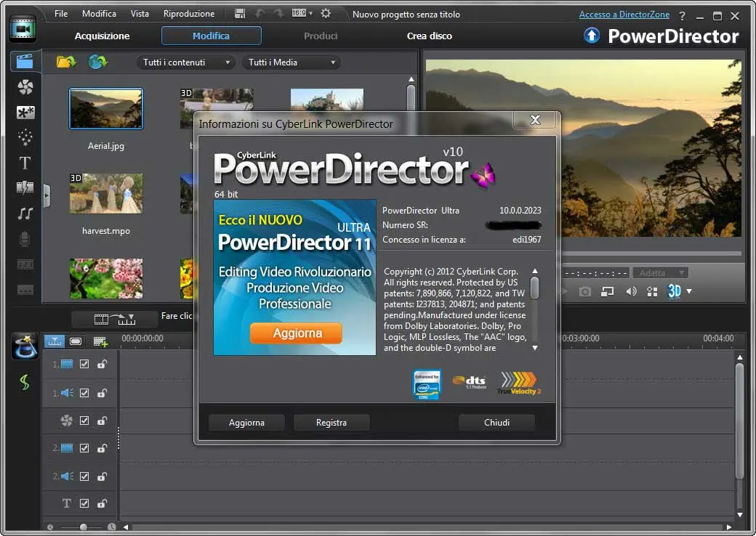Click the timeline zoom slider handle
The width and height of the screenshot is (756, 536).
(x=84, y=527)
